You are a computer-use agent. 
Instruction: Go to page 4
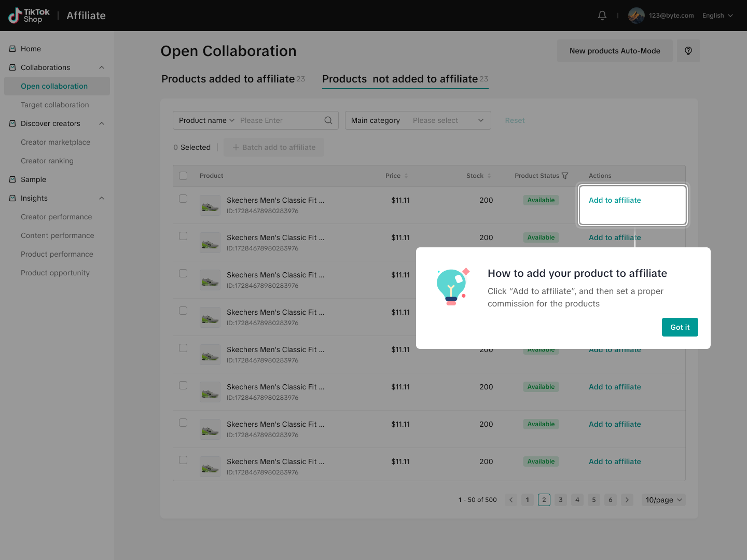coord(577,500)
